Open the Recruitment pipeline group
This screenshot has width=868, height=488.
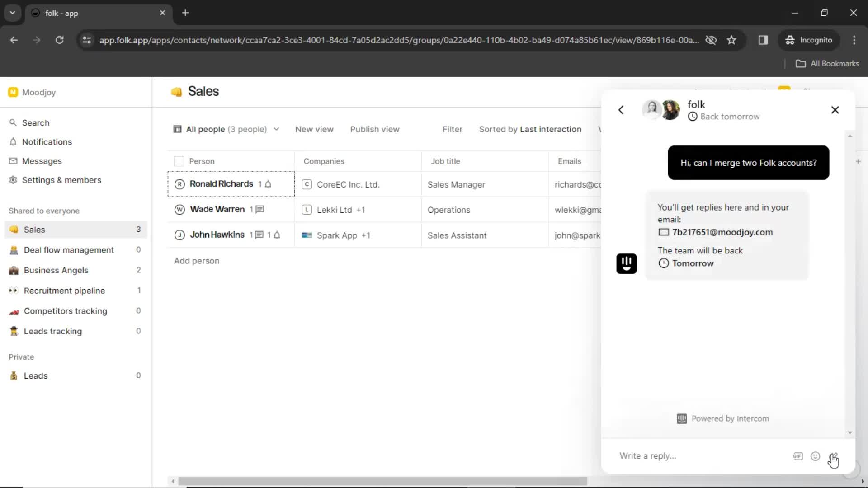point(75,291)
